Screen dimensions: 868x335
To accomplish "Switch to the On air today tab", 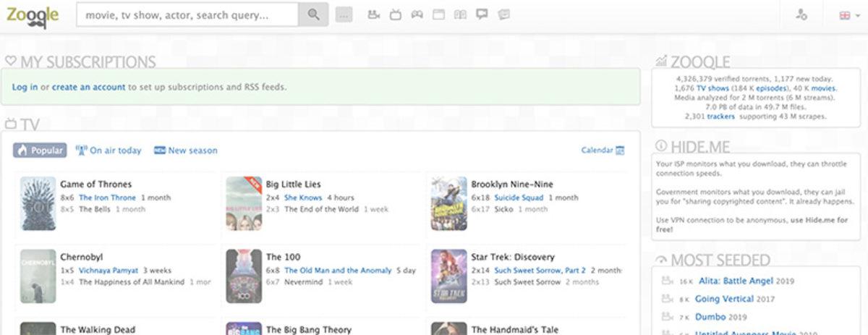I will [x=109, y=150].
